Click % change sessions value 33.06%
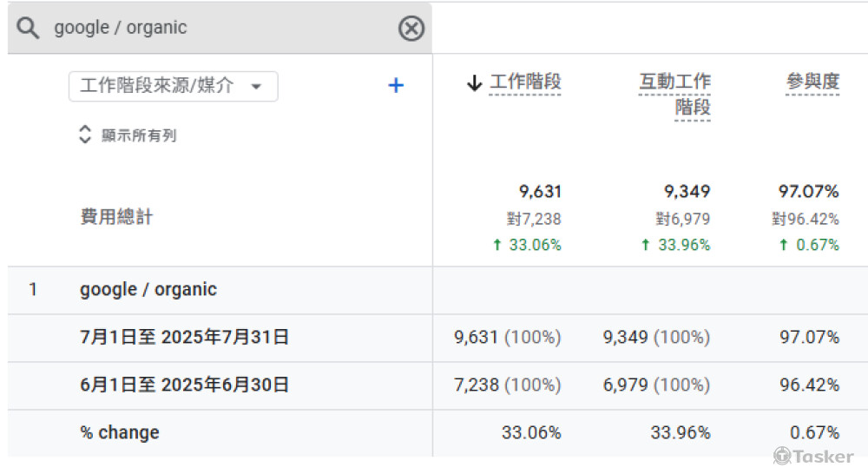Viewport: 868px width, 474px height. (x=531, y=432)
